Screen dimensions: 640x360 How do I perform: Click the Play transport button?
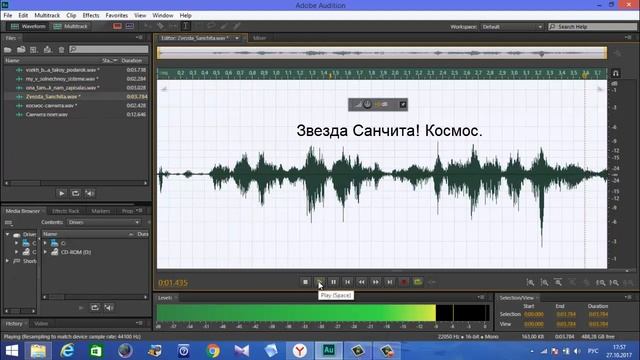coord(320,282)
